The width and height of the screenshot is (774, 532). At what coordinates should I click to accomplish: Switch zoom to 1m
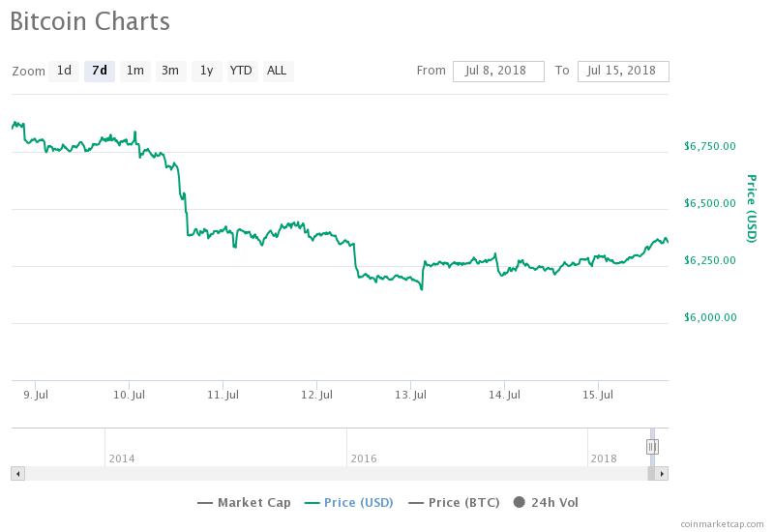[x=135, y=71]
